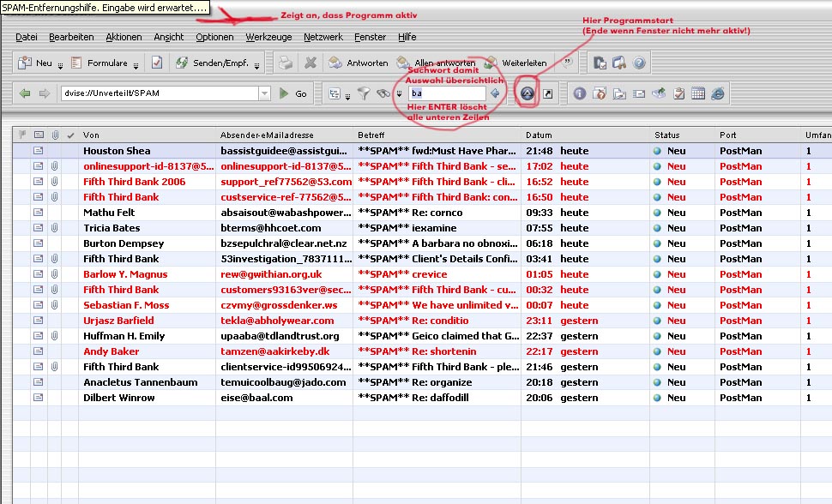Screen dimensions: 832x504
Task: Toggle the checkmark column header
Action: 70,135
